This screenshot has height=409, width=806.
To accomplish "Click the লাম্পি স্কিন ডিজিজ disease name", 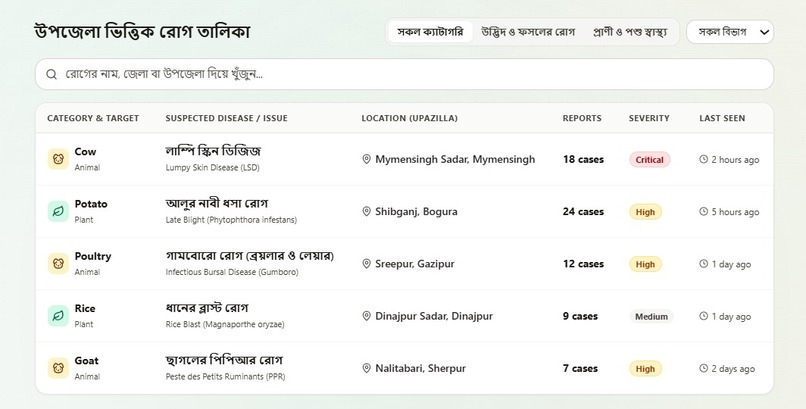I will point(213,151).
